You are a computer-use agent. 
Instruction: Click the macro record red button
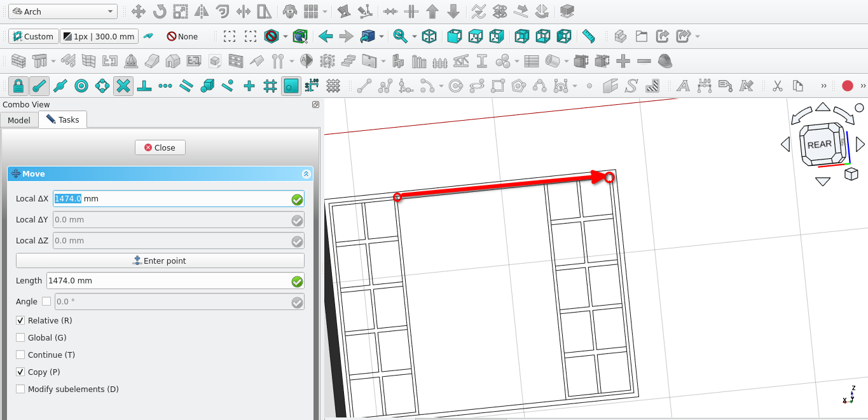847,86
